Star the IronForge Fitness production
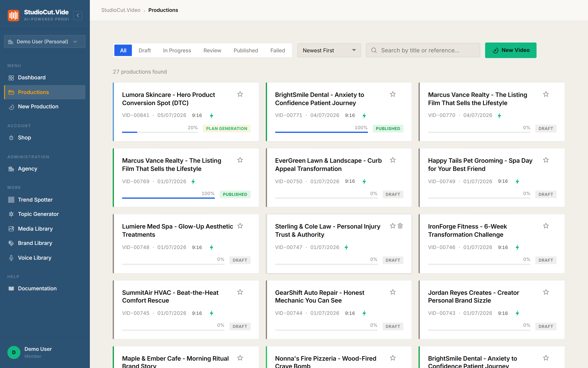 (546, 226)
